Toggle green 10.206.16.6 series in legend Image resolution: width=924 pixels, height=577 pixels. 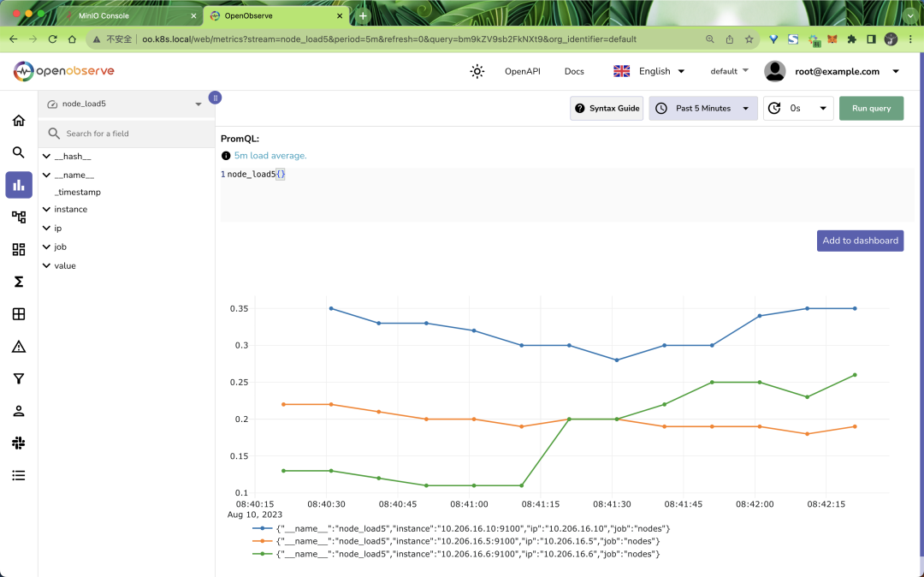click(468, 554)
